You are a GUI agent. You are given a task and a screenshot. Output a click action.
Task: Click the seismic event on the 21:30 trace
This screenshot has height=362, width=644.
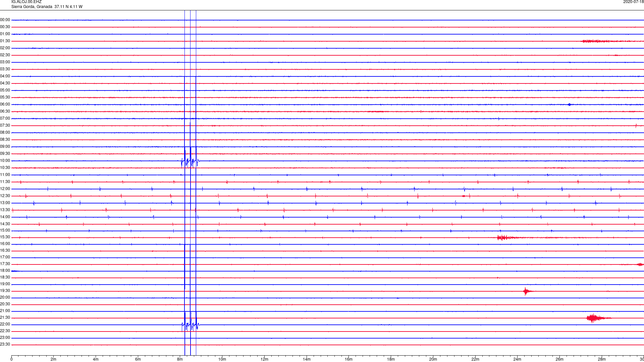coord(599,318)
